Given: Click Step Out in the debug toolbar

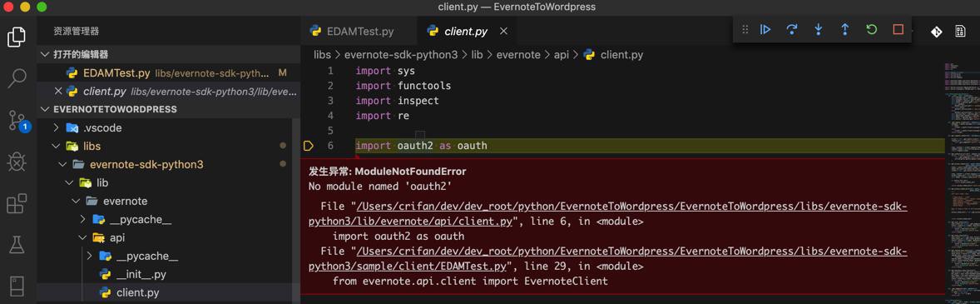Looking at the screenshot, I should point(844,29).
